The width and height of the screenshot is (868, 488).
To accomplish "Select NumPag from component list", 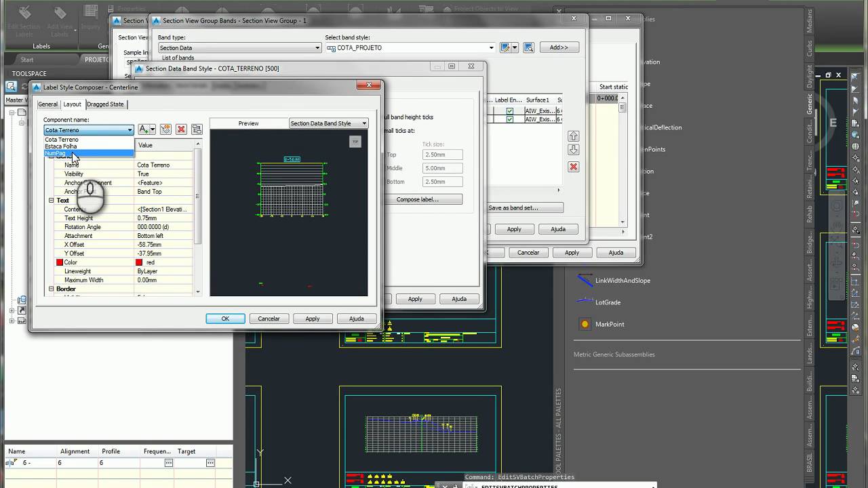I will click(89, 153).
